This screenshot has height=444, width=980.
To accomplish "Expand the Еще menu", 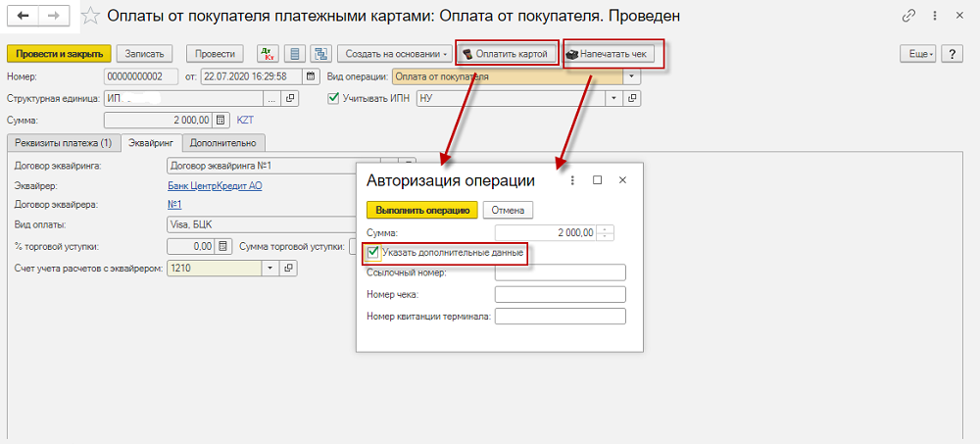I will [917, 55].
